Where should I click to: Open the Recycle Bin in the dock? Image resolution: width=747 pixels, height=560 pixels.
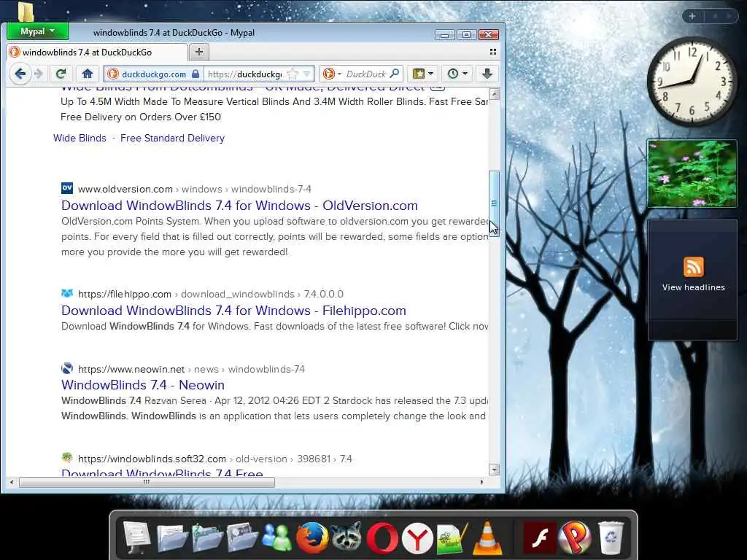point(611,538)
